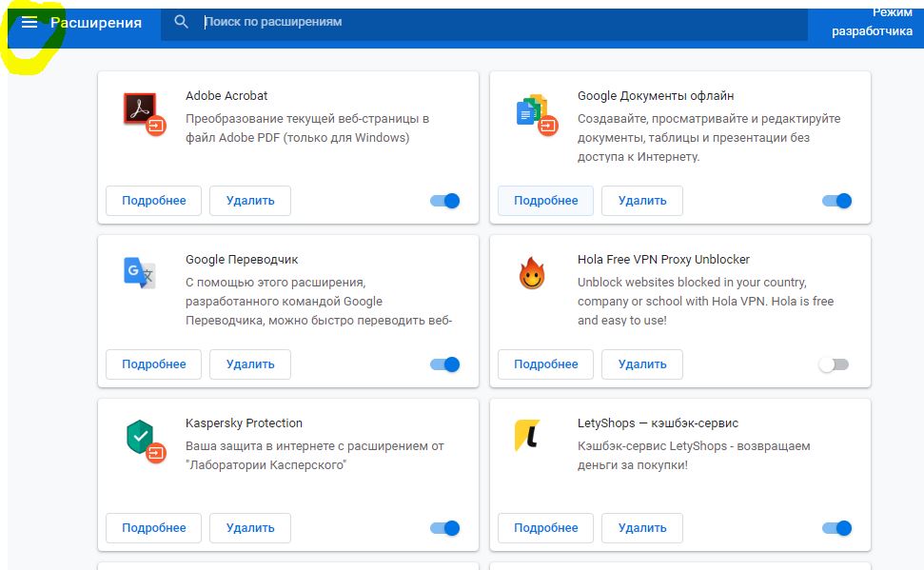Click Удалить for Google Переводчик
Image resolution: width=924 pixels, height=570 pixels.
tap(250, 364)
